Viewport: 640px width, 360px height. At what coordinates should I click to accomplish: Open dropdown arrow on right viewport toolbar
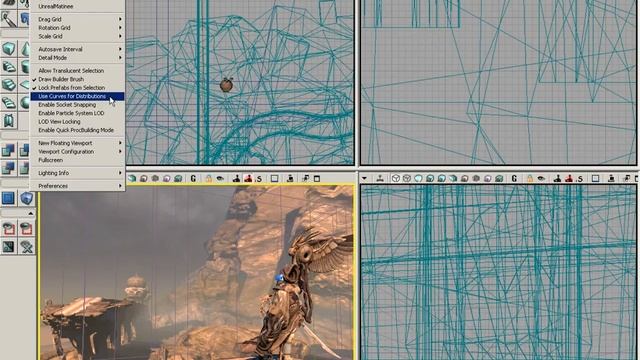point(364,178)
